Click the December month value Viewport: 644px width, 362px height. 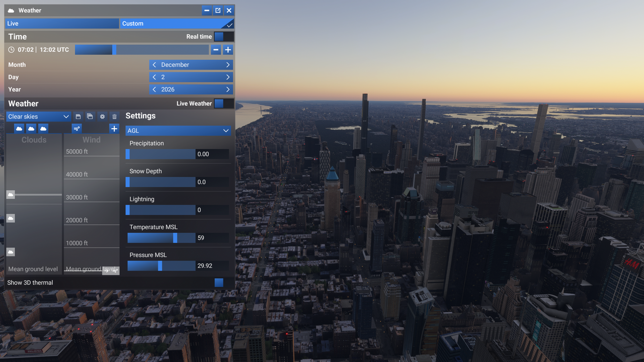175,65
